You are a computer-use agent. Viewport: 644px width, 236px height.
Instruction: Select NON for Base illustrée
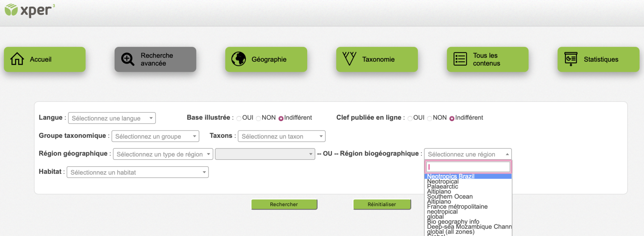[258, 118]
